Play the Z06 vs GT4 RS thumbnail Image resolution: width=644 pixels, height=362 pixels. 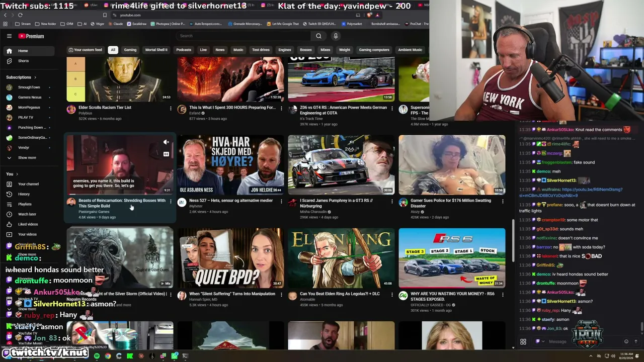tap(341, 79)
